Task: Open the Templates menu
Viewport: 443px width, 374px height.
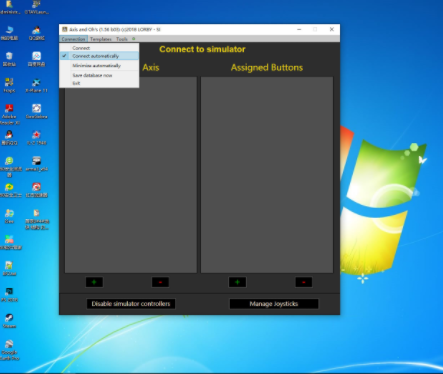Action: pyautogui.click(x=101, y=39)
